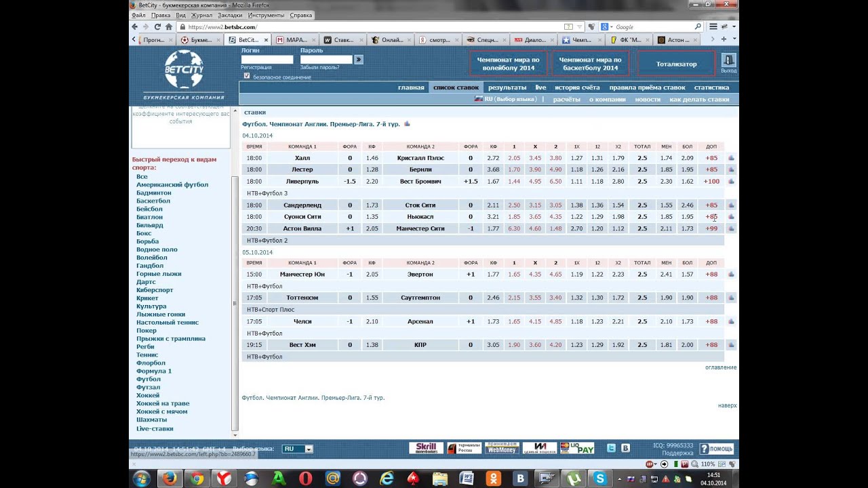This screenshot has height=488, width=868.
Task: Click наверх link
Action: [x=727, y=405]
